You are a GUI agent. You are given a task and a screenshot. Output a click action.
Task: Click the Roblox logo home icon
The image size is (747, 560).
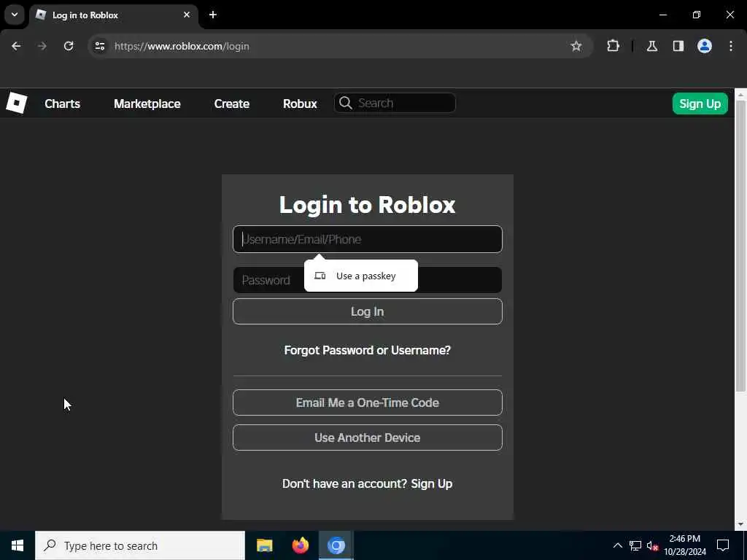pyautogui.click(x=17, y=103)
